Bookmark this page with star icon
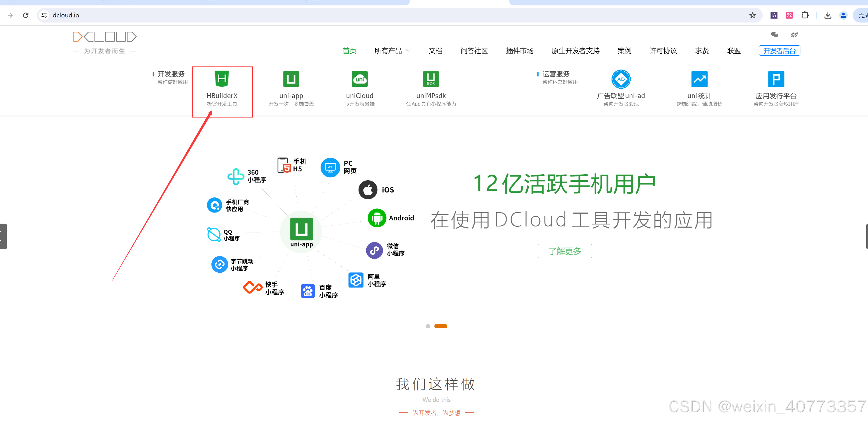The height and width of the screenshot is (421, 868). 752,15
